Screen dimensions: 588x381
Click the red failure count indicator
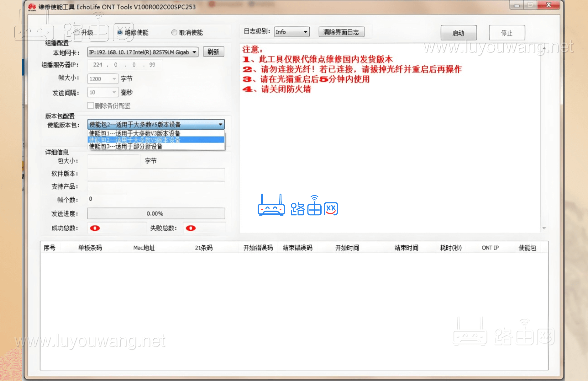[x=190, y=228]
